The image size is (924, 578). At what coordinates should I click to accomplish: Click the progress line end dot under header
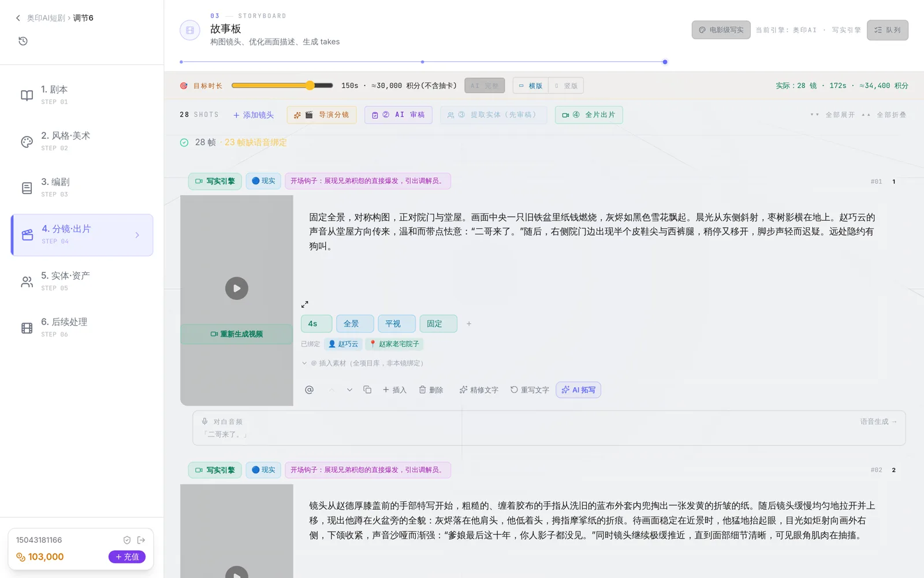[665, 62]
